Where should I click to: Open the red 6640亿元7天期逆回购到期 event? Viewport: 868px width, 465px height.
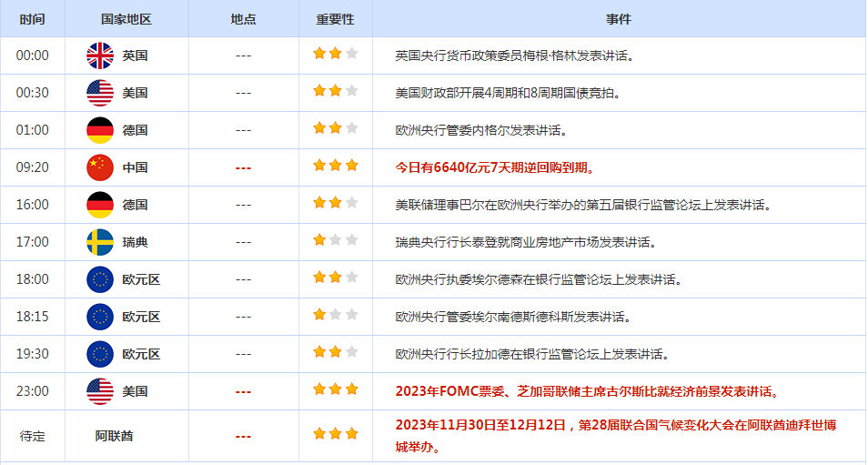tap(496, 167)
